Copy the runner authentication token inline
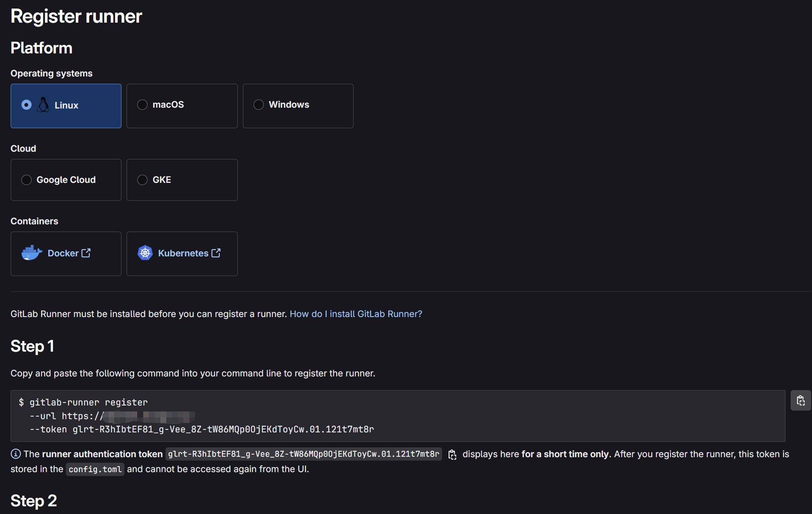This screenshot has width=812, height=514. pos(452,455)
